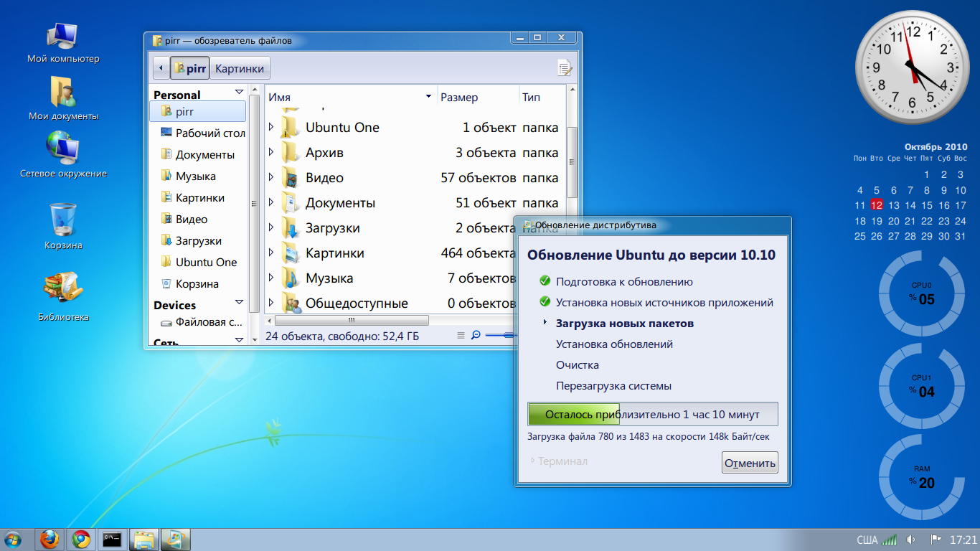The height and width of the screenshot is (551, 980).
Task: Open Картинки in sidebar
Action: [x=198, y=197]
